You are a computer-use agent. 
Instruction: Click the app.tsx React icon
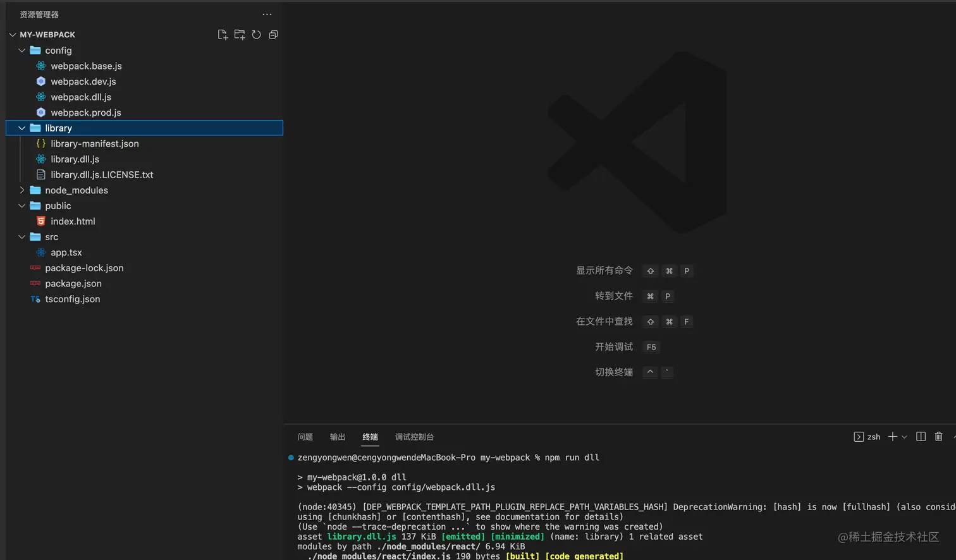[x=41, y=252]
